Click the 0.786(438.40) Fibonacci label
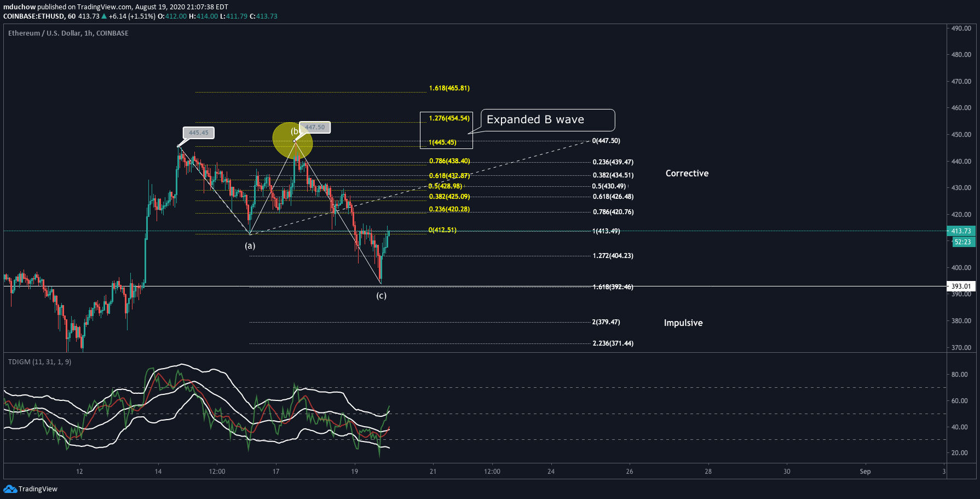 click(449, 161)
